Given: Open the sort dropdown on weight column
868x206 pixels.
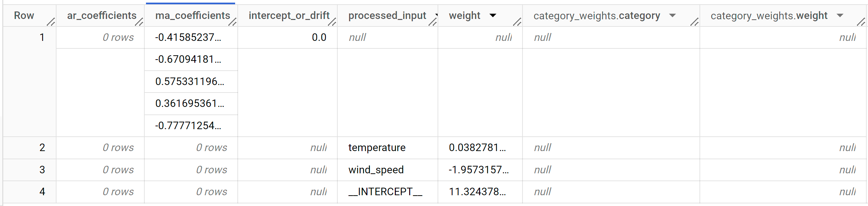Looking at the screenshot, I should click(493, 15).
